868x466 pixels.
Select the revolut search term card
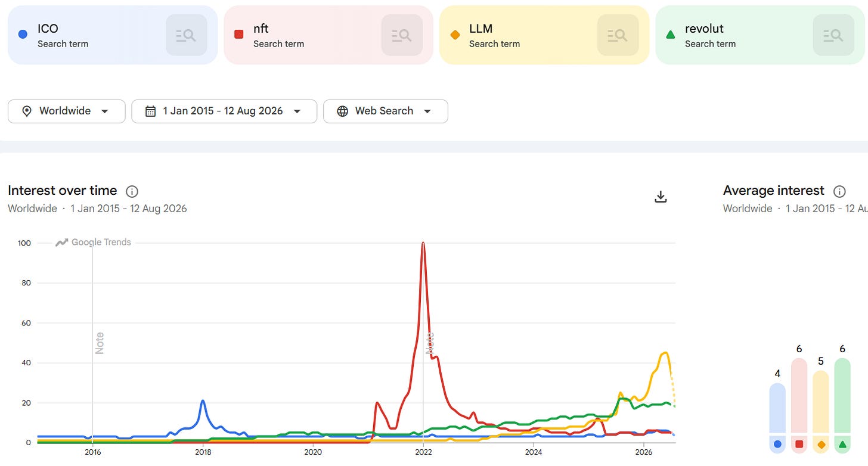tap(760, 35)
